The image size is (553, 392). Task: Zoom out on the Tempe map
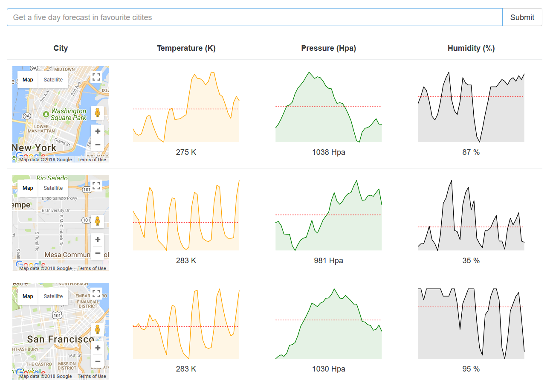[98, 253]
